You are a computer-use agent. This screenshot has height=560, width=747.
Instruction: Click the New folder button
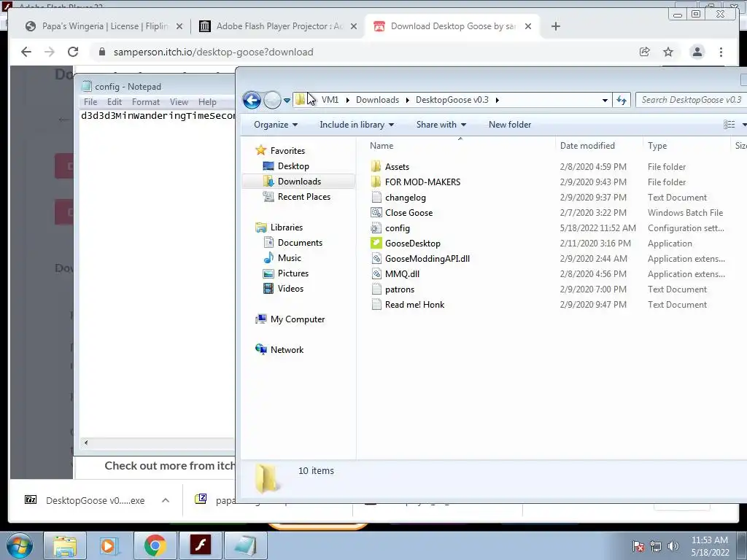point(510,125)
